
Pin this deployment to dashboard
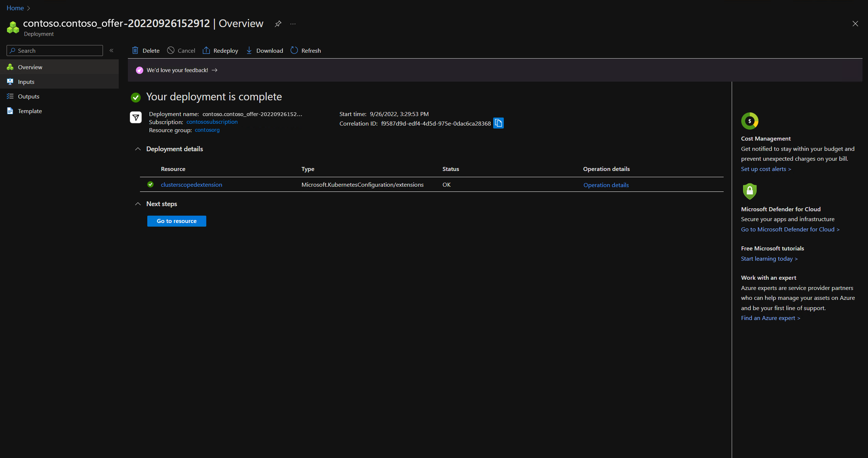tap(278, 24)
